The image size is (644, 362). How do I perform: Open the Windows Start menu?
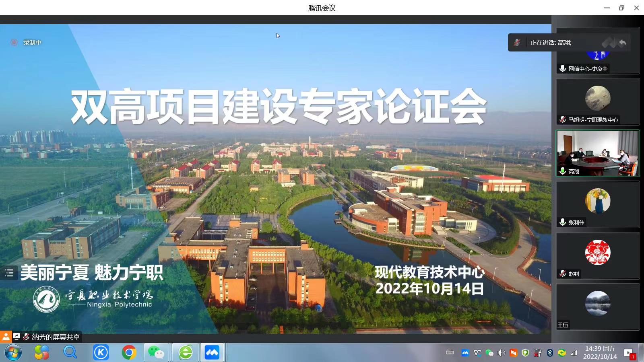point(13,353)
